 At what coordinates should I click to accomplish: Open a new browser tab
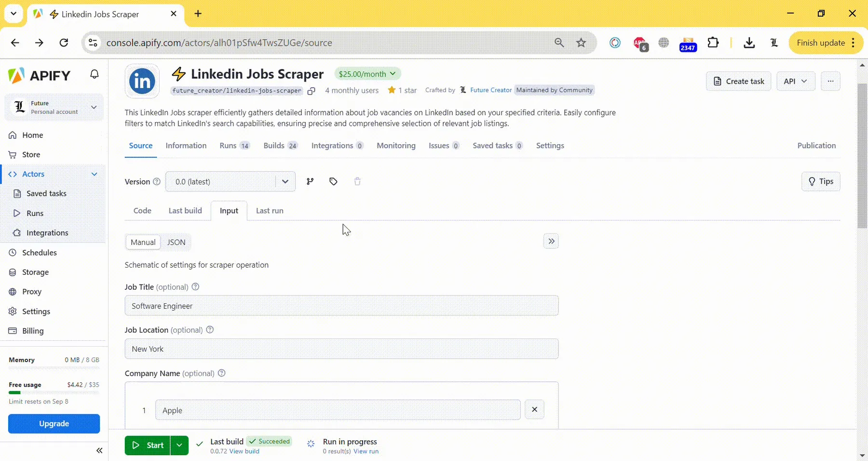pyautogui.click(x=198, y=14)
